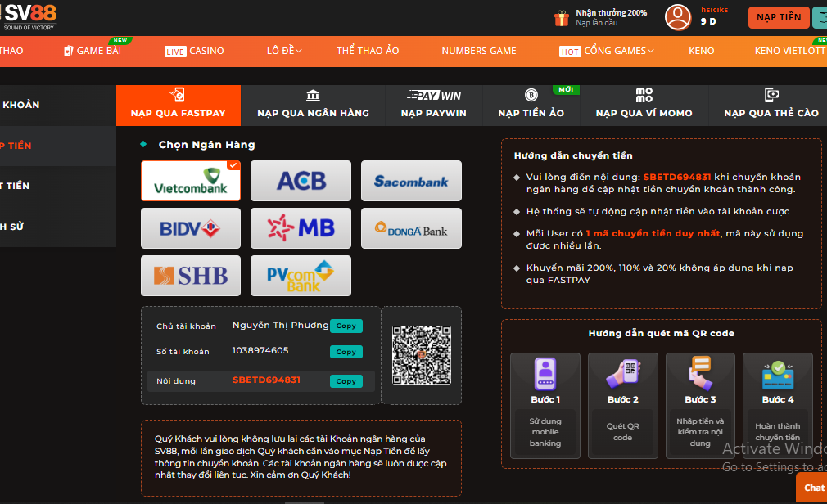Click the Bước 4 completed transfer icon
Image resolution: width=827 pixels, height=504 pixels.
777,375
